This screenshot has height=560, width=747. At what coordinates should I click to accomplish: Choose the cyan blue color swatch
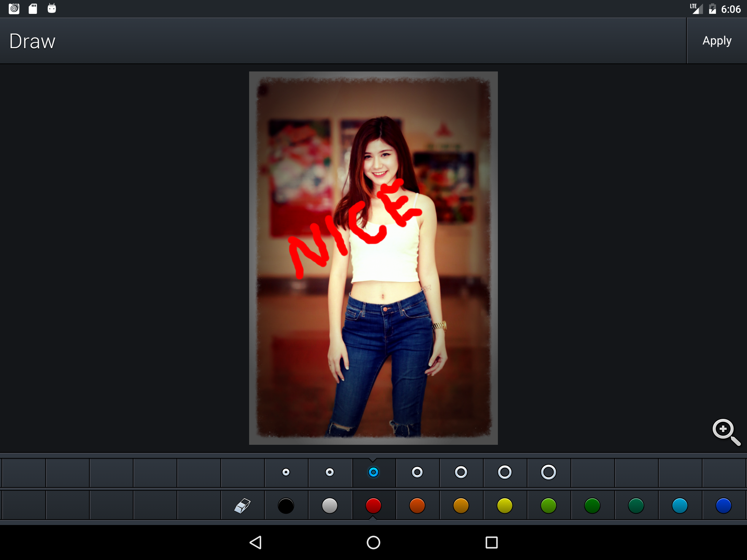(x=680, y=506)
